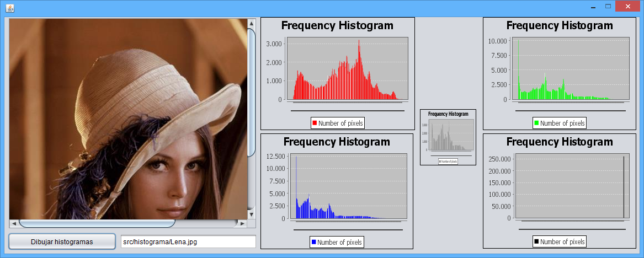Click the 12.500 axis label on blue chart

click(x=275, y=157)
